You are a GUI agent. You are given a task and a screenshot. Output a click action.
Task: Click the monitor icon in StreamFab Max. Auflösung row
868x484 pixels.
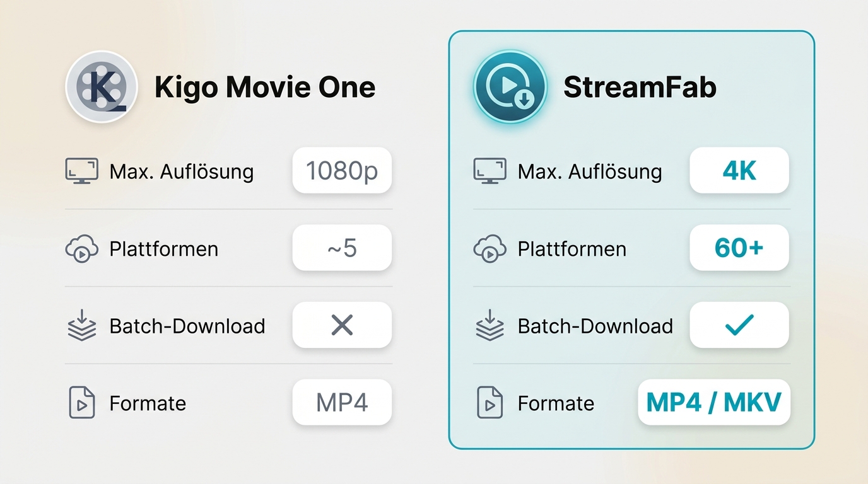[x=490, y=171]
